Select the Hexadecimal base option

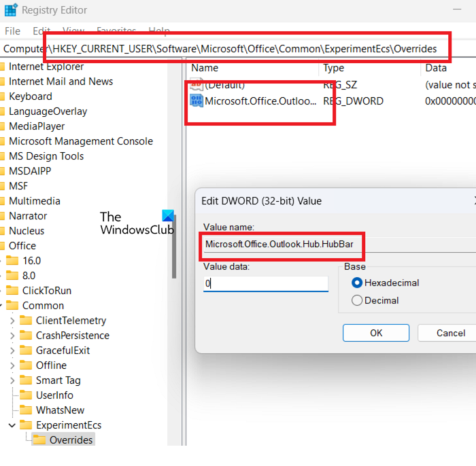coord(357,283)
